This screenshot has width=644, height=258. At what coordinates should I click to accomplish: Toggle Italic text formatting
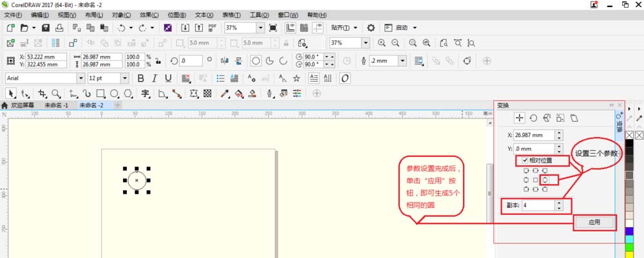click(x=155, y=78)
